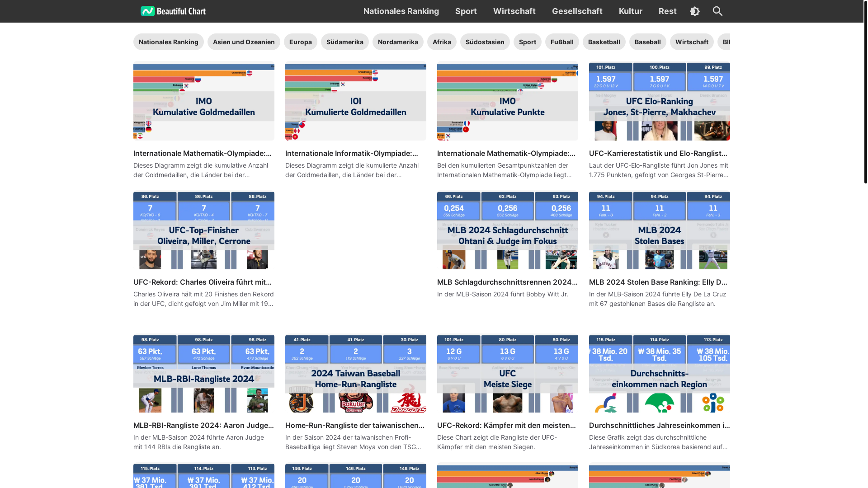The image size is (868, 488).
Task: Click the text 'mit 144 RBIs die Rangliste an.'
Action: 177,447
